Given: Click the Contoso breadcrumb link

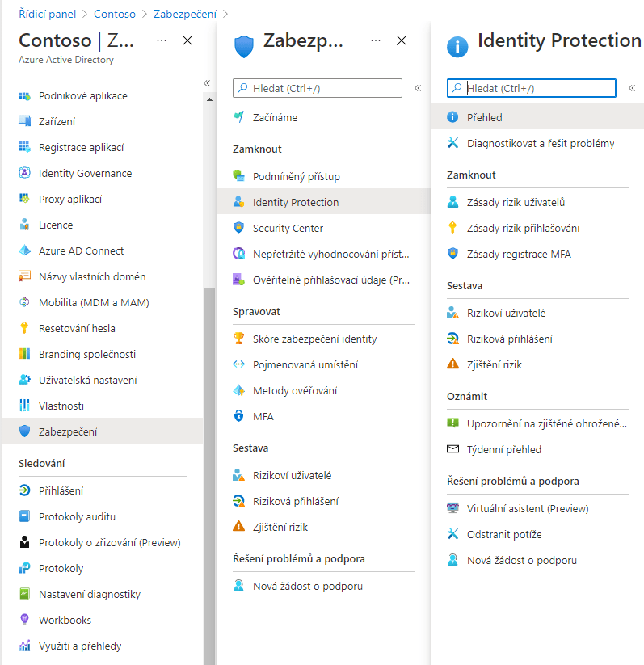Looking at the screenshot, I should (x=114, y=14).
